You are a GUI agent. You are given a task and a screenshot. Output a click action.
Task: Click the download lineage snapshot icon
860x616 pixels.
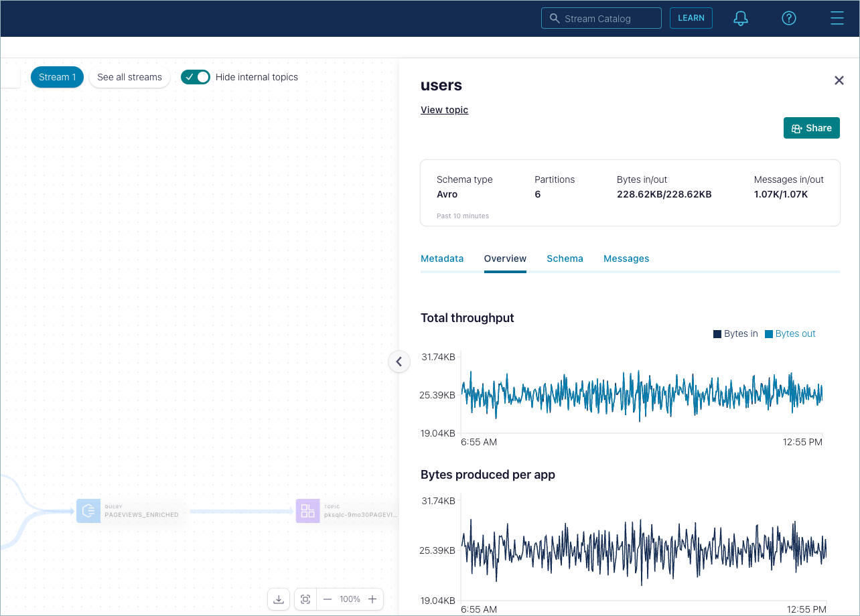pyautogui.click(x=279, y=599)
